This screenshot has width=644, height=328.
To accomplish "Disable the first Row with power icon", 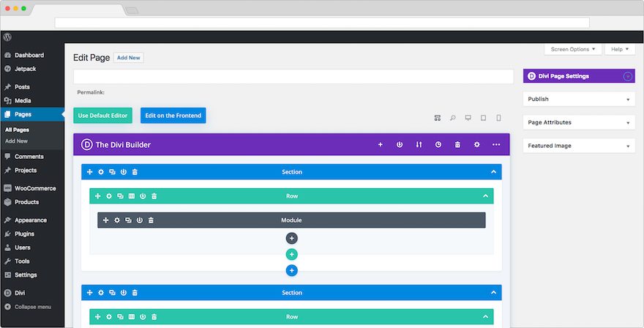I will click(143, 196).
